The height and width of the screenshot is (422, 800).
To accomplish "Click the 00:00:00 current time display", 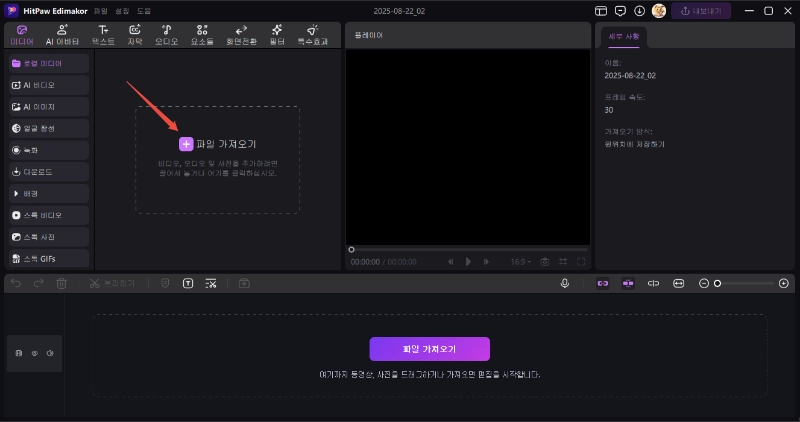I will point(365,262).
